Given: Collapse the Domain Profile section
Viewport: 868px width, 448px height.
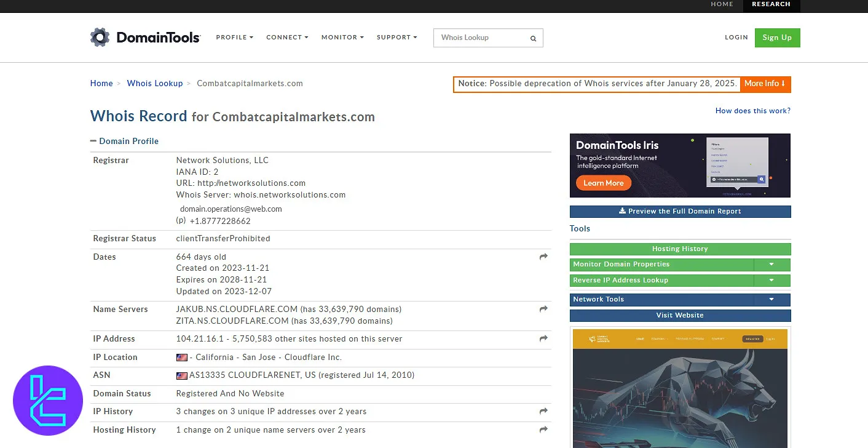Looking at the screenshot, I should point(93,140).
